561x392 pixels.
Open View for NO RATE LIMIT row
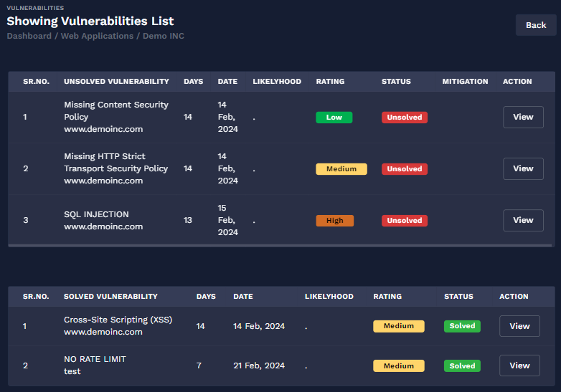click(x=519, y=365)
